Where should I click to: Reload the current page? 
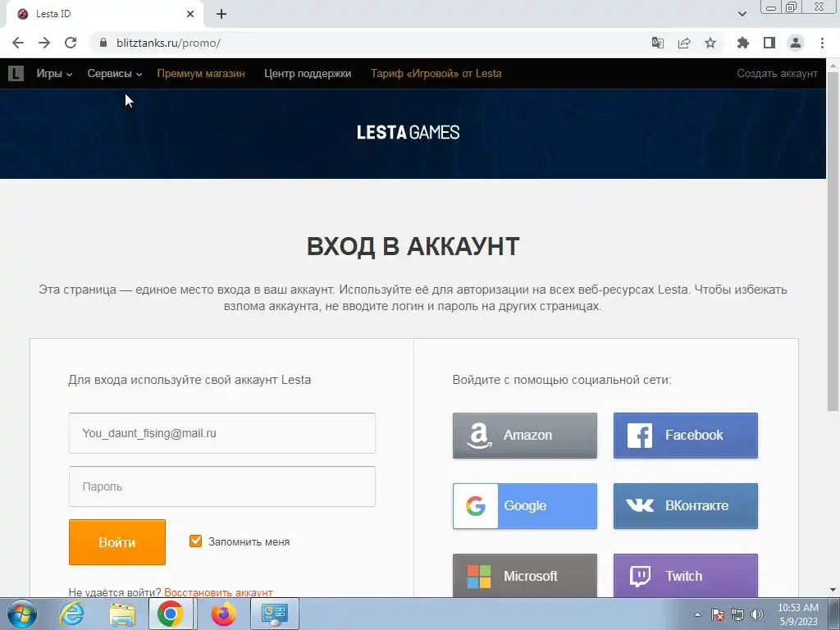tap(71, 43)
